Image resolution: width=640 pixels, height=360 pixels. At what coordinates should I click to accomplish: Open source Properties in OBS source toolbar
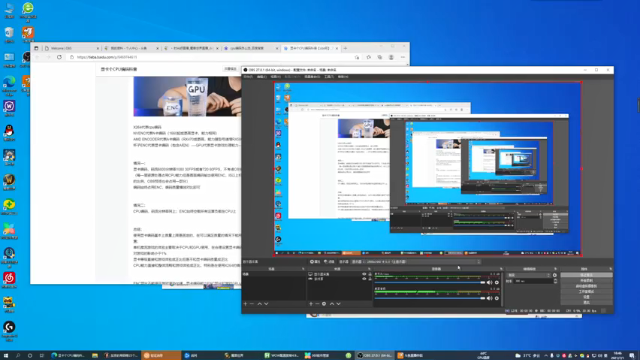315,262
